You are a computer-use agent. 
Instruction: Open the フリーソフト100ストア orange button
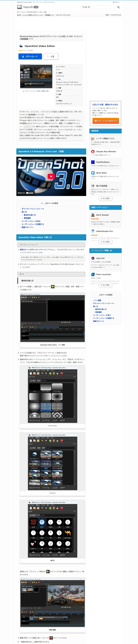tap(106, 121)
